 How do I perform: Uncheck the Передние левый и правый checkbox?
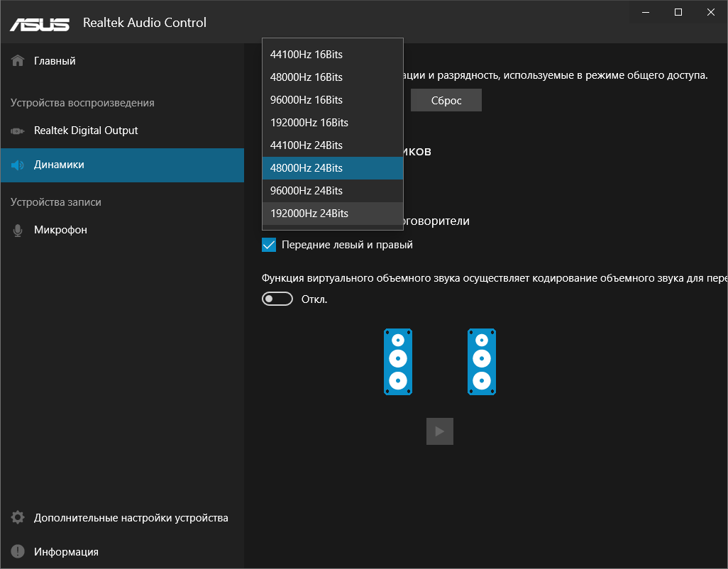point(269,245)
